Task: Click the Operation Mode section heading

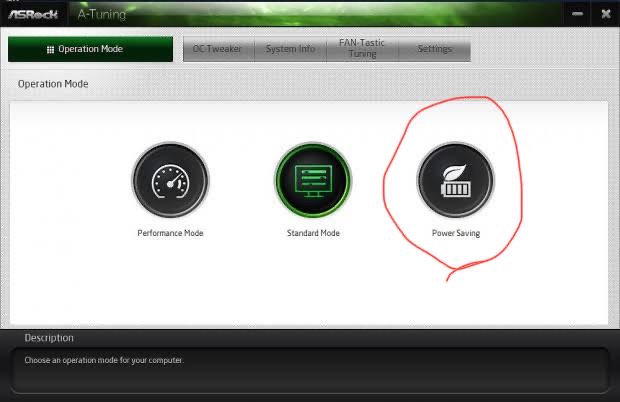Action: coord(53,84)
